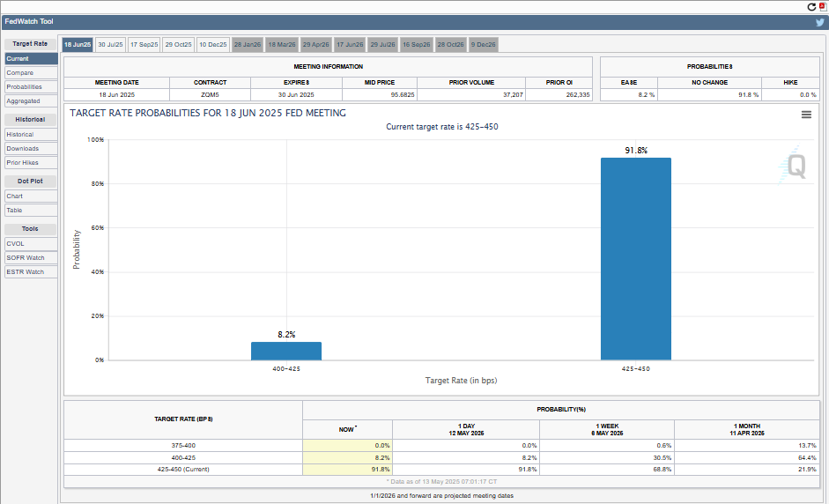Click the 8.2% bar for 400-425

point(286,351)
